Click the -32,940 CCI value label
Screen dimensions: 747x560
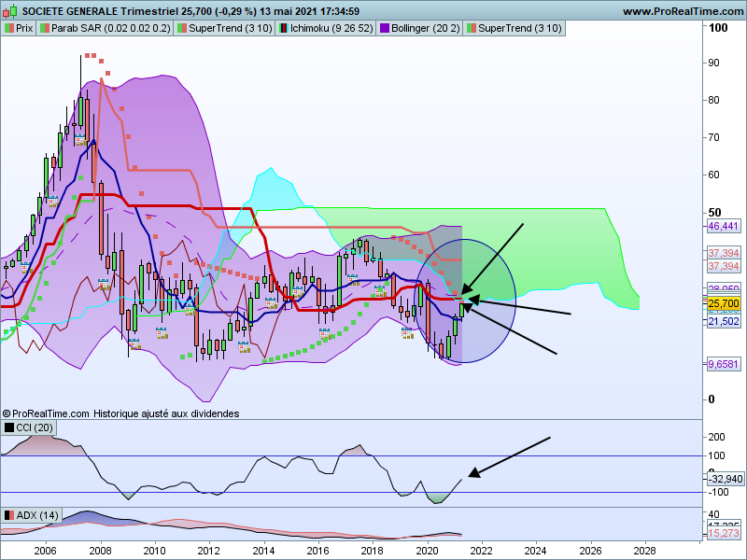tap(726, 479)
